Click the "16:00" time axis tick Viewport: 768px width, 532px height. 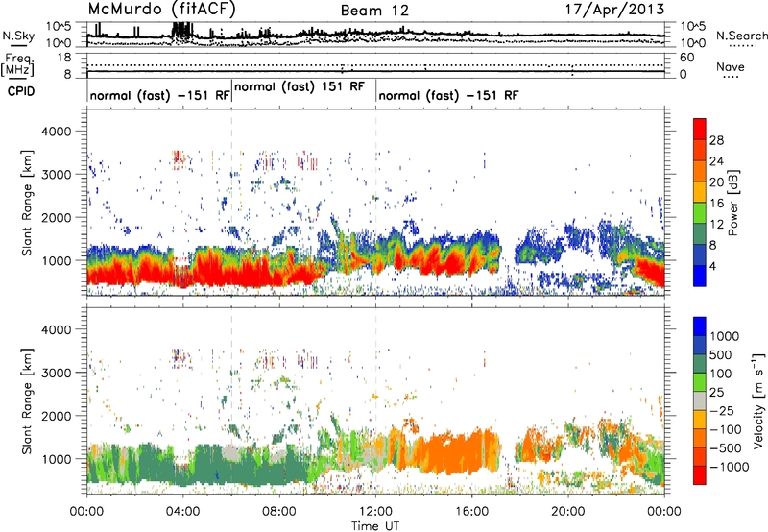[471, 512]
